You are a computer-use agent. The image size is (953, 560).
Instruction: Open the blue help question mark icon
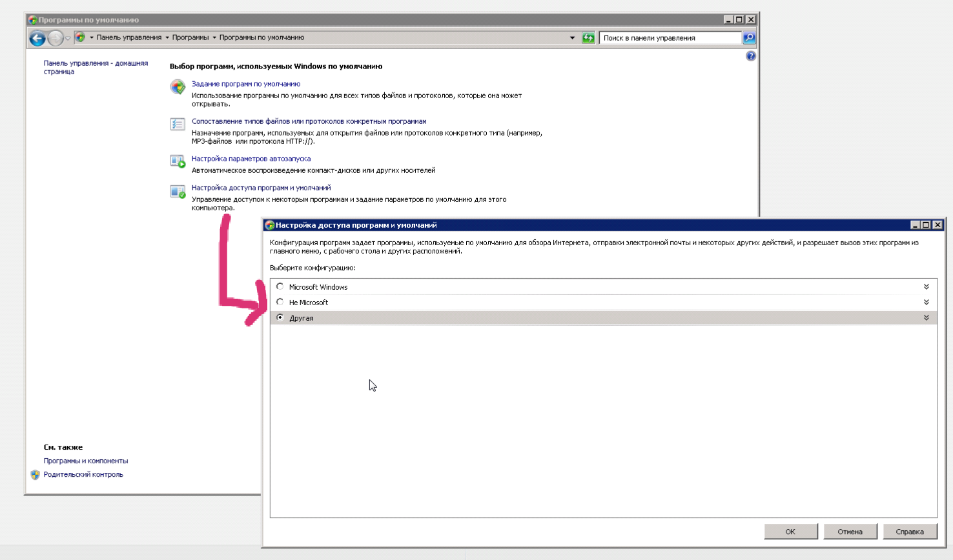point(750,56)
